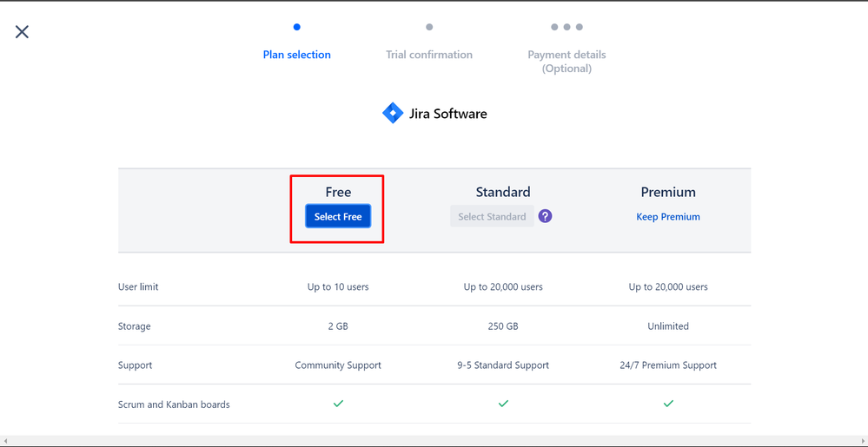
Task: Click the Unlimited storage value
Action: tap(668, 326)
